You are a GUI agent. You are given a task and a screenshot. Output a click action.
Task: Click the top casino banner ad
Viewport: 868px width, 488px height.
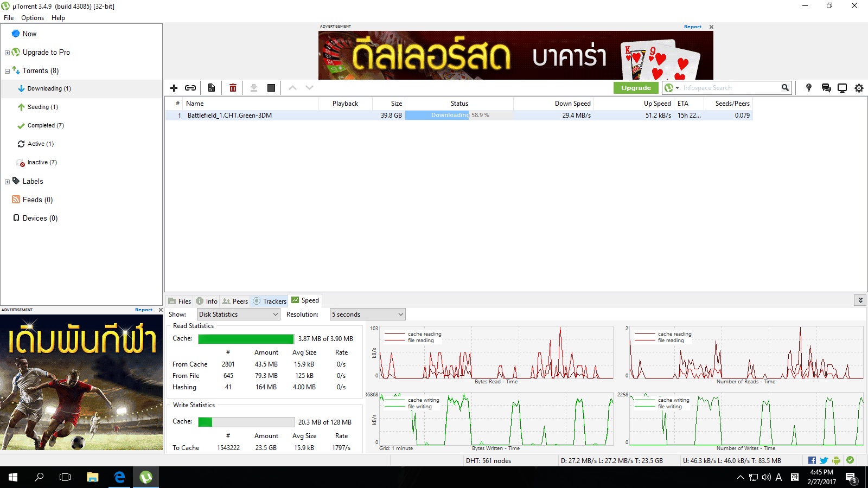point(515,55)
